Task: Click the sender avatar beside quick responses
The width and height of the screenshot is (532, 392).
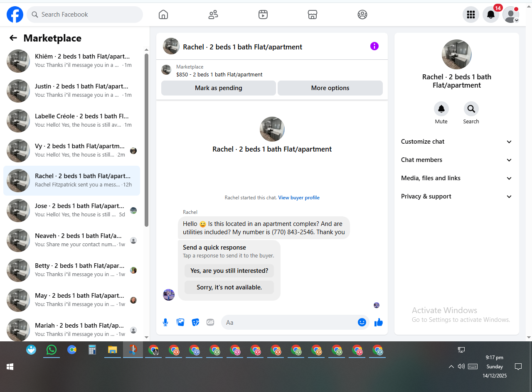Action: (x=169, y=295)
